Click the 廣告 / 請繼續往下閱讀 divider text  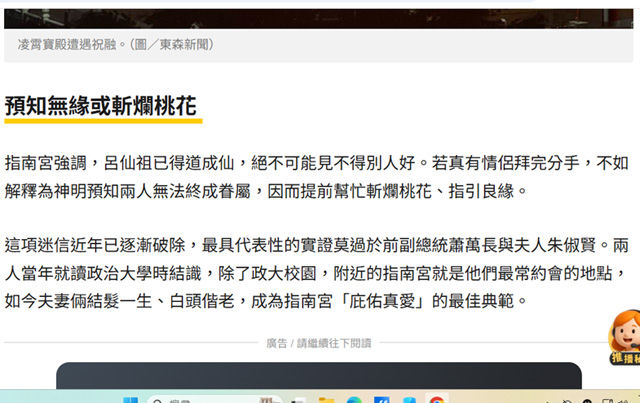(x=319, y=343)
